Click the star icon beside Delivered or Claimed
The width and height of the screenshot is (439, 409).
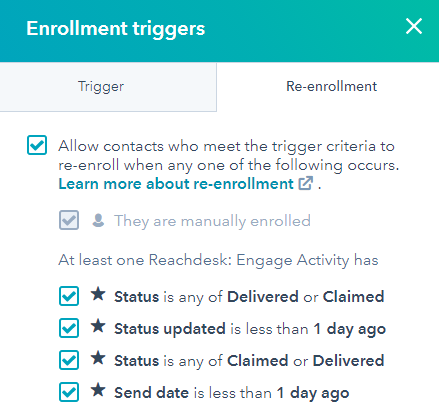98,294
